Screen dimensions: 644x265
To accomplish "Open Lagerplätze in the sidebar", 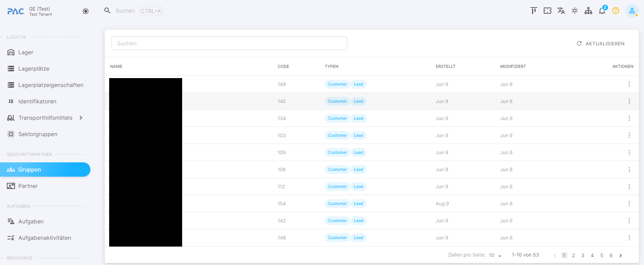I will 45,69.
